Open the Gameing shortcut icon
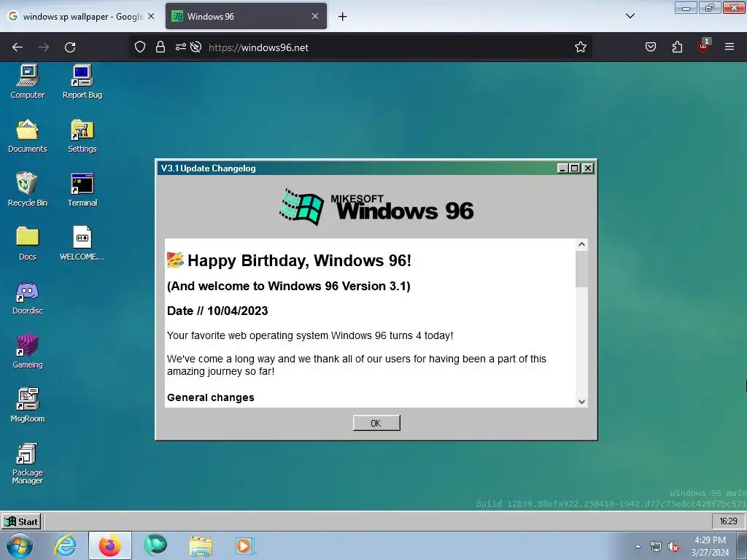The height and width of the screenshot is (560, 747). [x=28, y=351]
